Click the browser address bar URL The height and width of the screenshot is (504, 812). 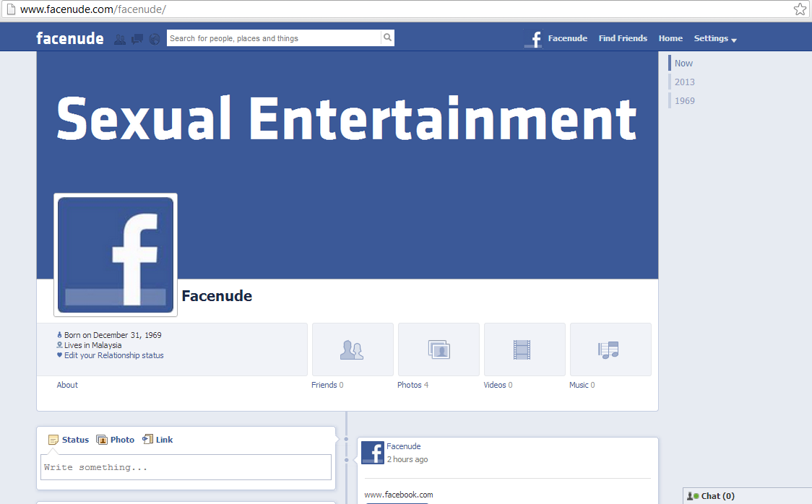(93, 9)
